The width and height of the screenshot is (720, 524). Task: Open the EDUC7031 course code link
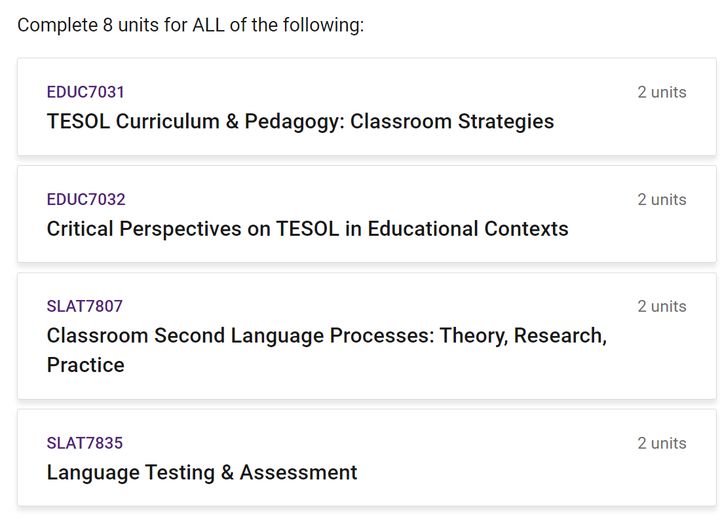click(85, 92)
